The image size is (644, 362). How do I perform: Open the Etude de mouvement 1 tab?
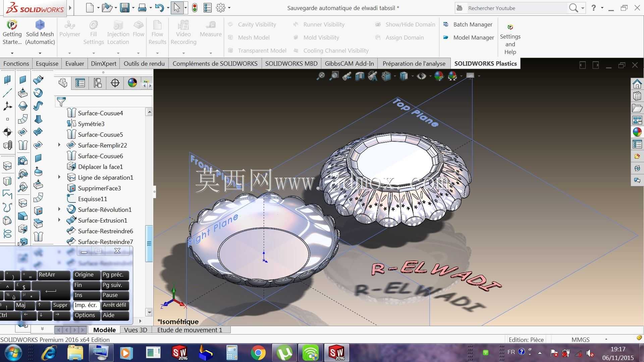coord(190,330)
